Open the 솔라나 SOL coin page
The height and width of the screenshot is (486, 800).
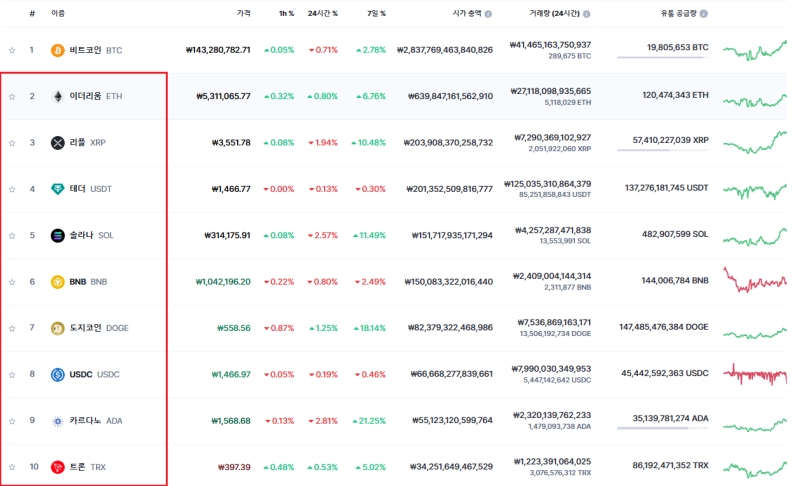coord(91,236)
